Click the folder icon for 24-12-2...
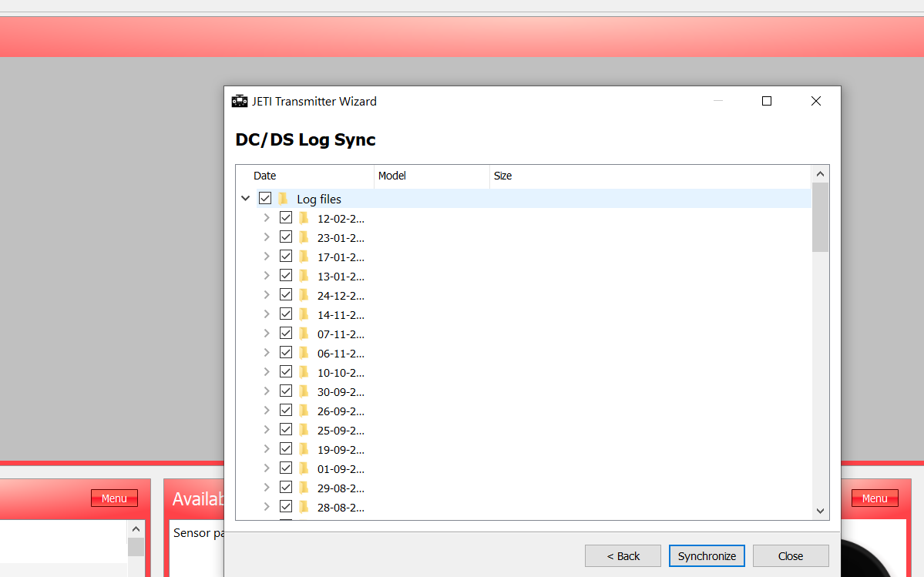The image size is (924, 577). [304, 295]
